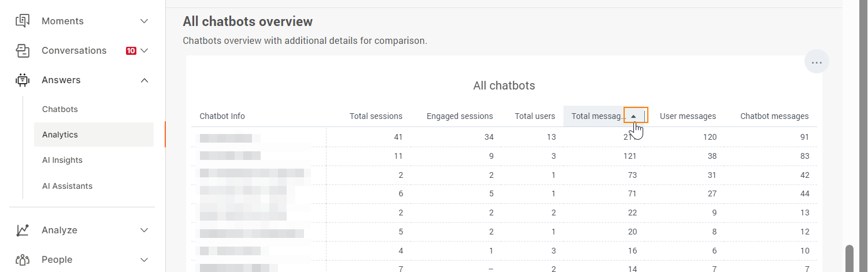Collapse the Answers section chevron

pyautogui.click(x=144, y=80)
